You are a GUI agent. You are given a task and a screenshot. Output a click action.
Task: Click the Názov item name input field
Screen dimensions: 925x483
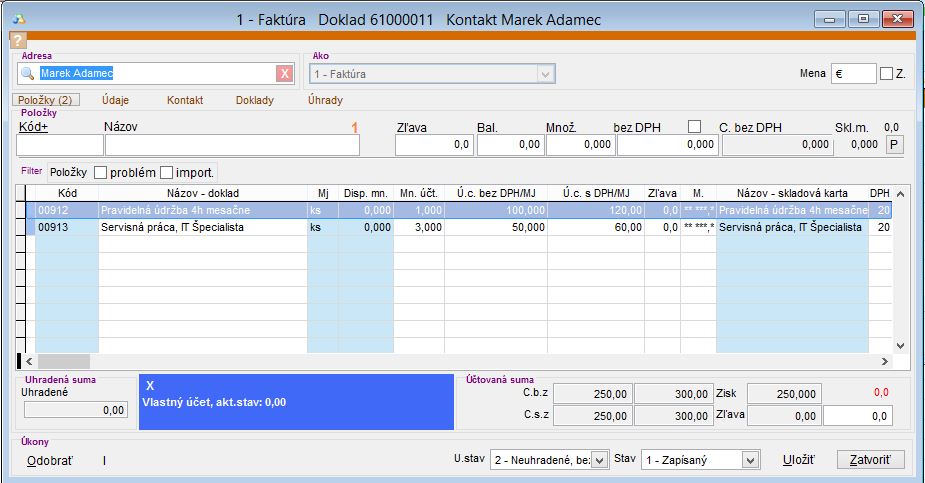[x=231, y=145]
